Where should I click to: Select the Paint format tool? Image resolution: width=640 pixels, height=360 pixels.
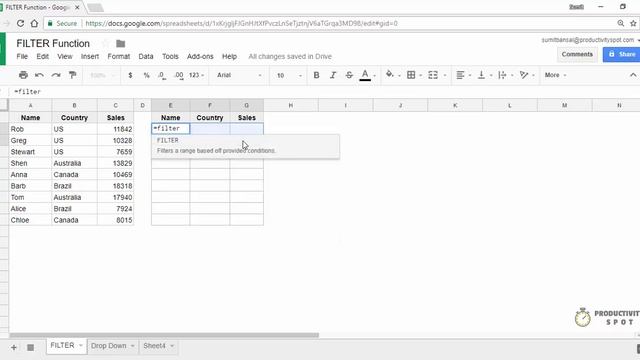pos(73,75)
